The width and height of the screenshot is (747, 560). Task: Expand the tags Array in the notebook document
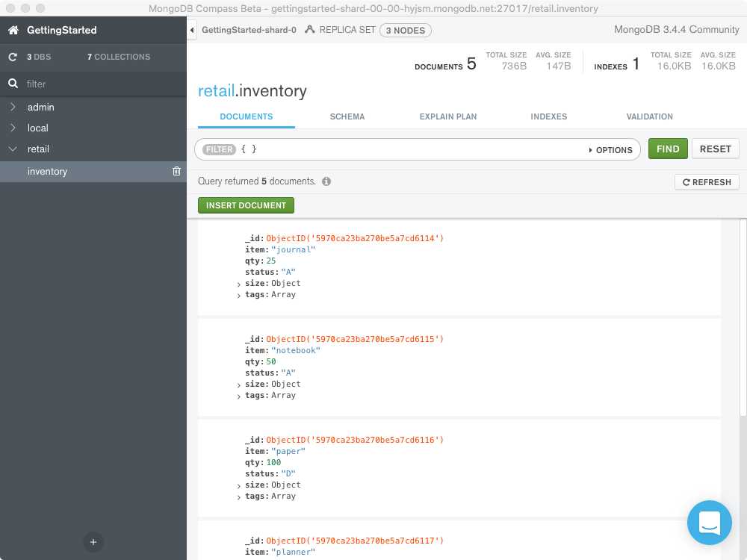[x=238, y=395]
